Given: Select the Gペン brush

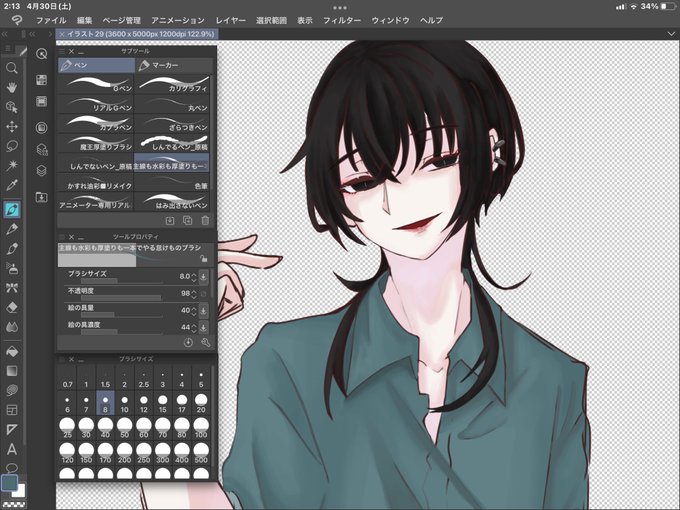Looking at the screenshot, I should pyautogui.click(x=96, y=83).
